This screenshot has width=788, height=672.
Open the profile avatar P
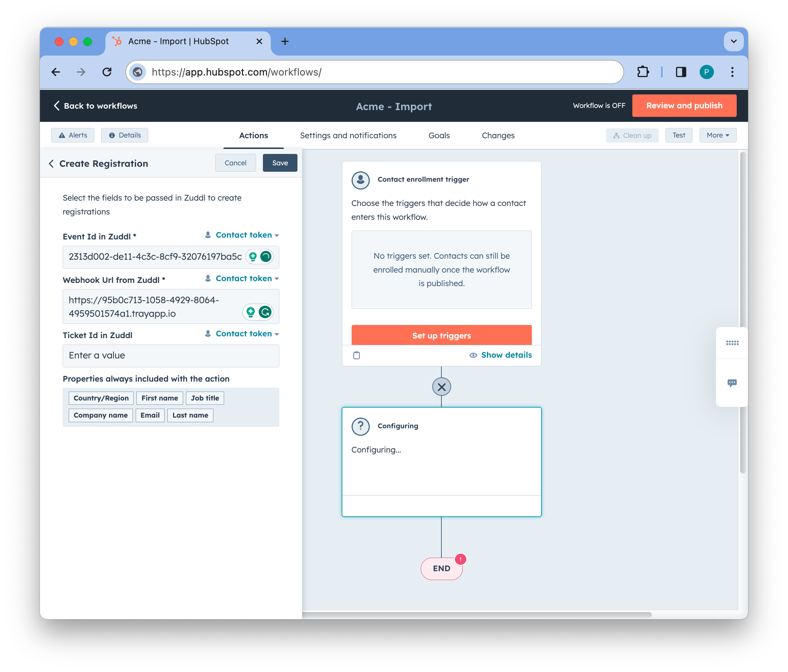(x=707, y=72)
